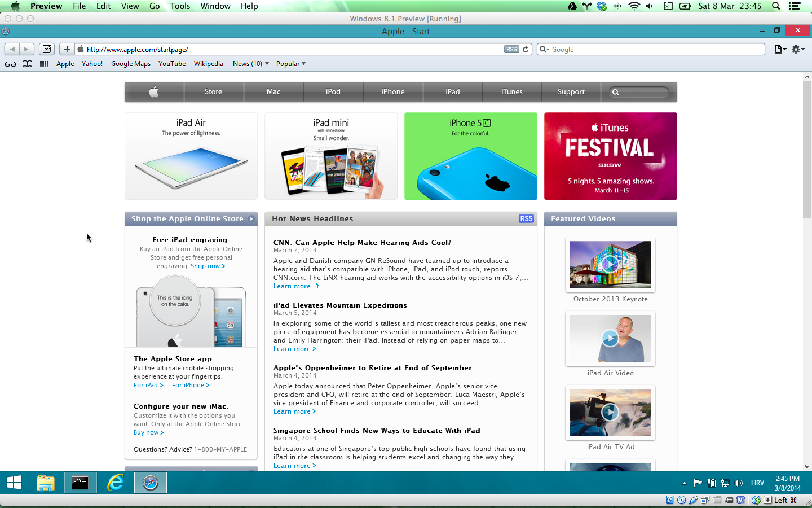Click VirtualBox hard disk status icon

pos(669,500)
